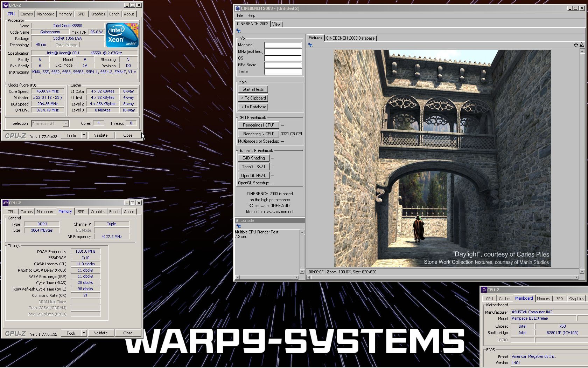The image size is (588, 368).
Task: Open Tools dropdown arrow in CPU-Z processor window
Action: 84,135
